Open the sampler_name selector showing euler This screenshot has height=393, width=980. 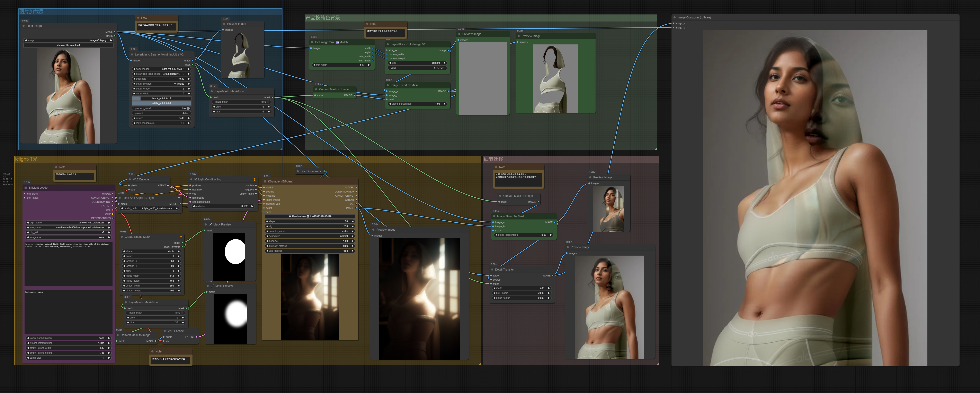tap(310, 231)
